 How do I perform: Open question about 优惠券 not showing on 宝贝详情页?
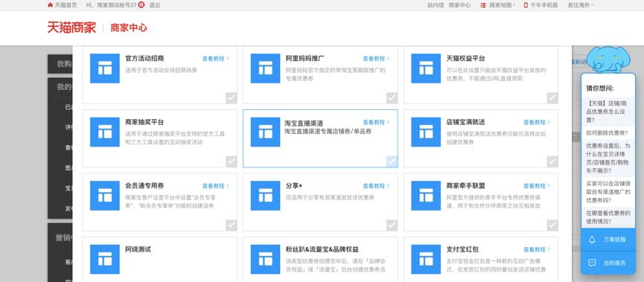point(608,158)
